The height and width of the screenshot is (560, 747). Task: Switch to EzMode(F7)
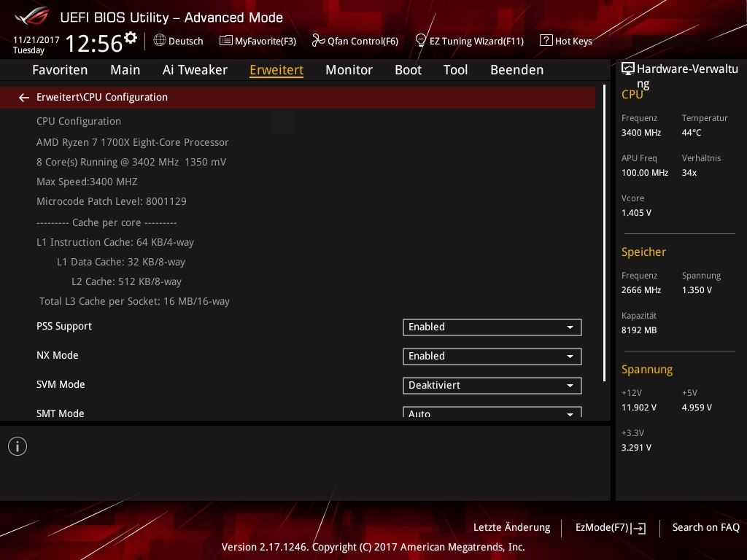pos(610,527)
